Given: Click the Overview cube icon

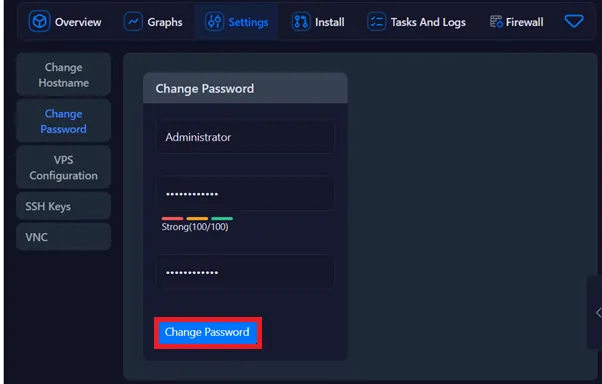Looking at the screenshot, I should click(x=39, y=22).
